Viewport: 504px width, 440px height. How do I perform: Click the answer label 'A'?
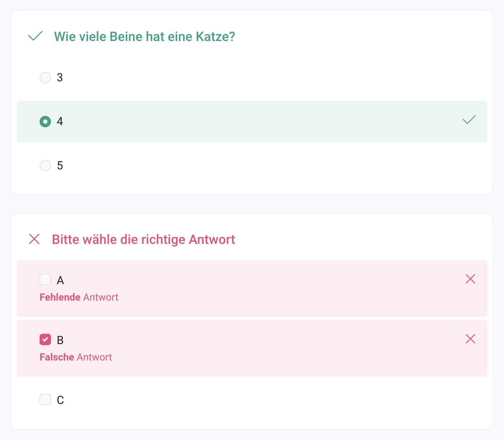pyautogui.click(x=60, y=280)
